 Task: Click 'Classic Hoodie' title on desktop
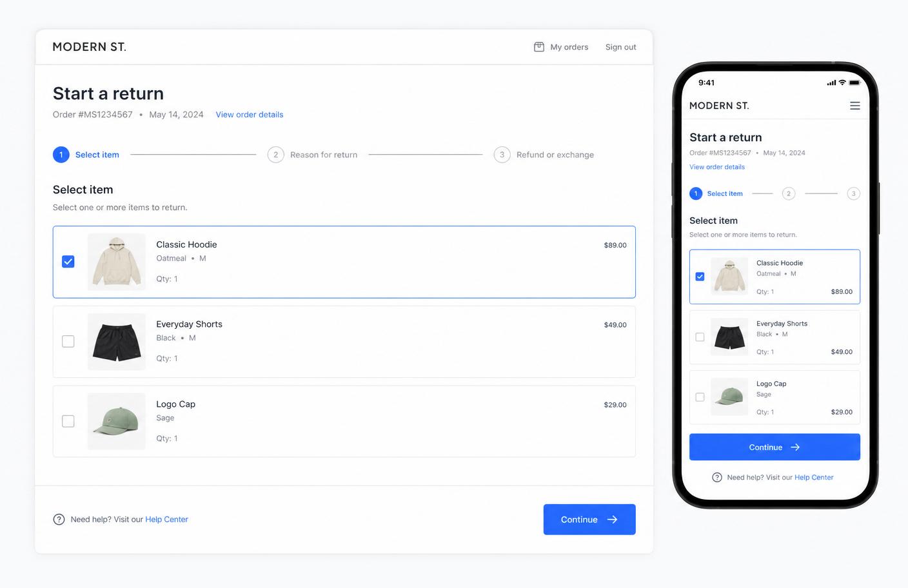pyautogui.click(x=186, y=244)
